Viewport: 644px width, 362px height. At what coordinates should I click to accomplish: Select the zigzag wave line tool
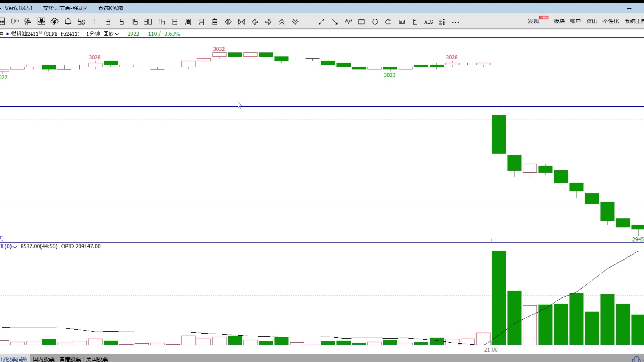pyautogui.click(x=348, y=22)
